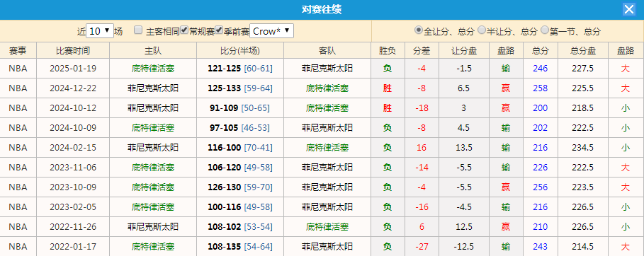Image resolution: width=644 pixels, height=256 pixels.
Task: Click score 108-135 for 2022-01-17
Action: click(x=225, y=247)
